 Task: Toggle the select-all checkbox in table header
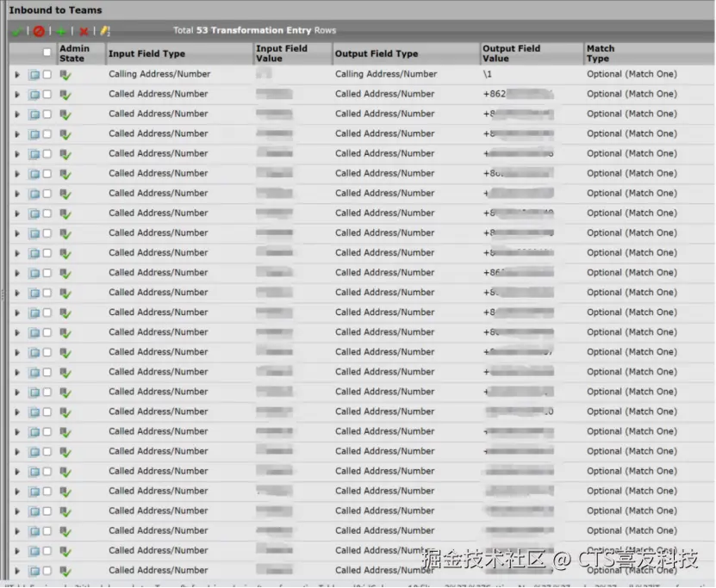click(47, 53)
